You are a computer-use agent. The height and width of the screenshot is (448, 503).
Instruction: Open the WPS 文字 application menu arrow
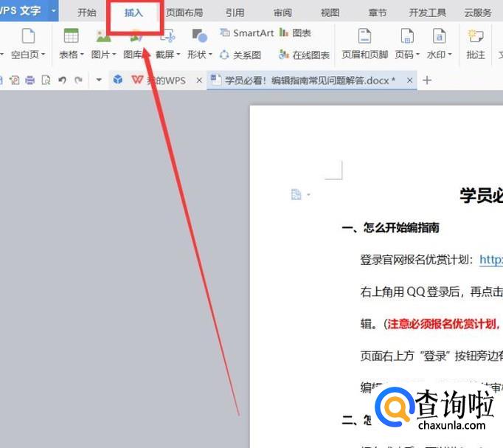click(x=54, y=11)
